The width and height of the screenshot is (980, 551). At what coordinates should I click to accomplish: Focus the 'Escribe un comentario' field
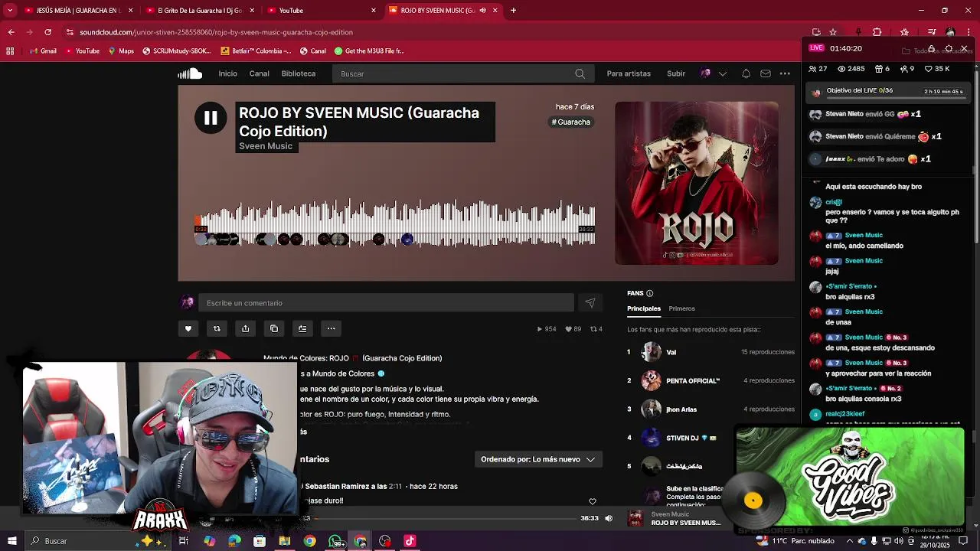(386, 303)
